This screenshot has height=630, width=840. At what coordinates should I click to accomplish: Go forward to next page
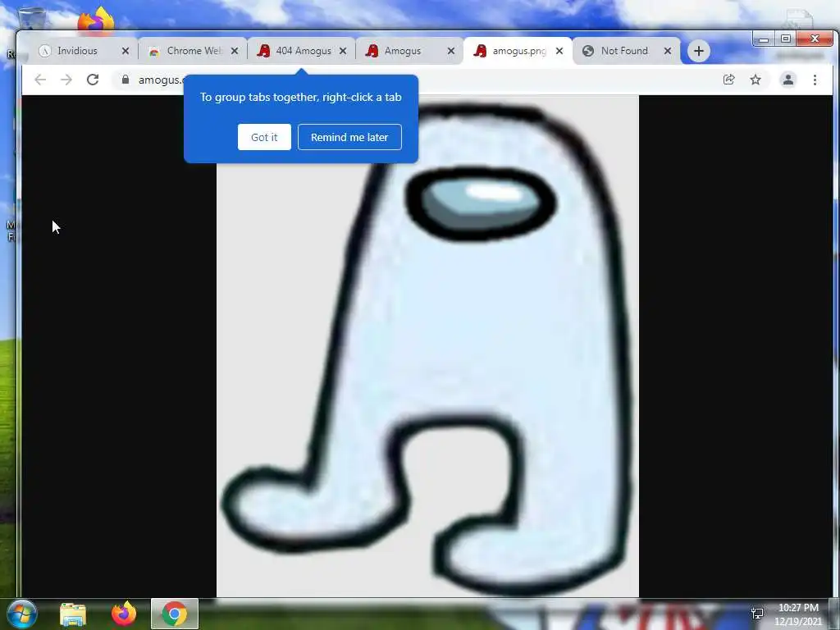click(66, 80)
